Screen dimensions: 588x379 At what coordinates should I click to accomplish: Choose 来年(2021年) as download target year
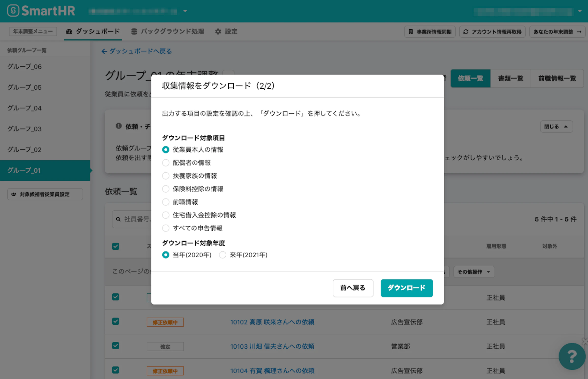222,255
